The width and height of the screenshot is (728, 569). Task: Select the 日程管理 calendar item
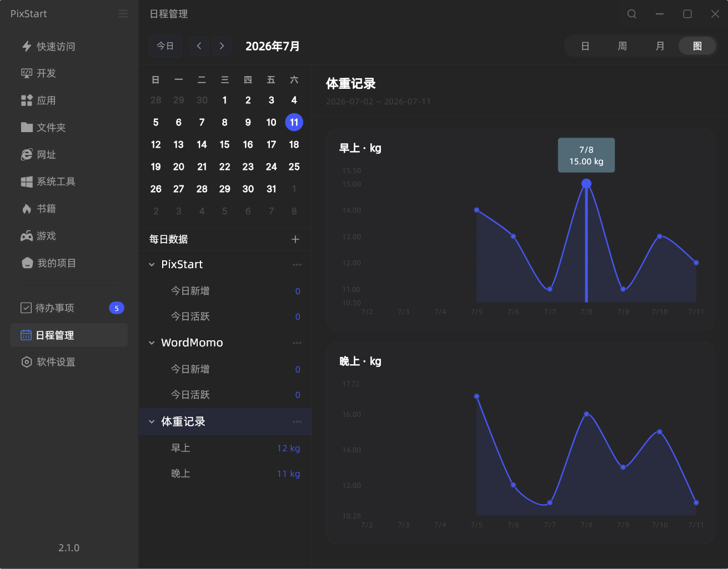69,335
